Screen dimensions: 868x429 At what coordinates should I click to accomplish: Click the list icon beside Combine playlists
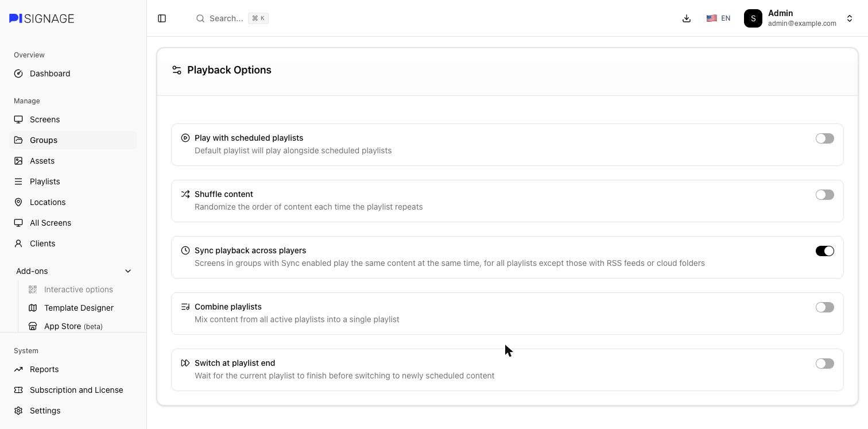click(185, 307)
